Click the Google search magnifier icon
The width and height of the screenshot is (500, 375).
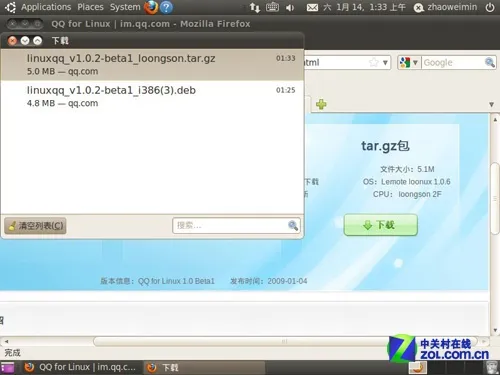pyautogui.click(x=490, y=62)
